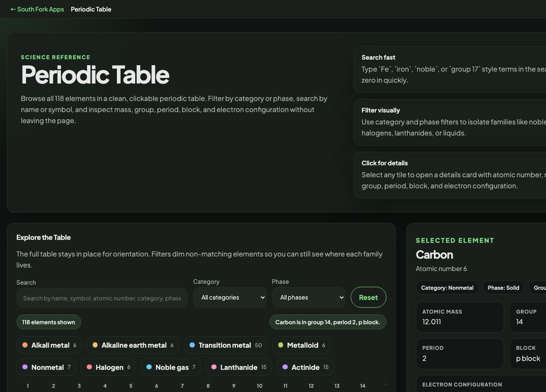Viewport: 546px width, 392px height.
Task: Click the Carbon selected element heading
Action: pos(434,254)
